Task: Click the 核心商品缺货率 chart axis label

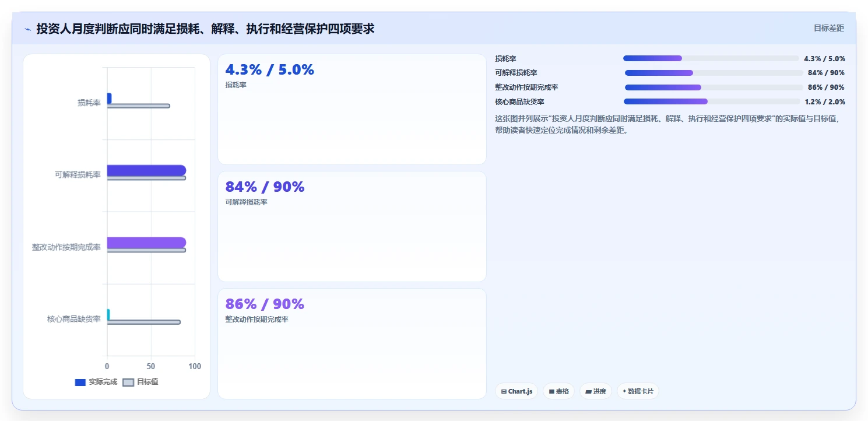Action: pyautogui.click(x=74, y=319)
